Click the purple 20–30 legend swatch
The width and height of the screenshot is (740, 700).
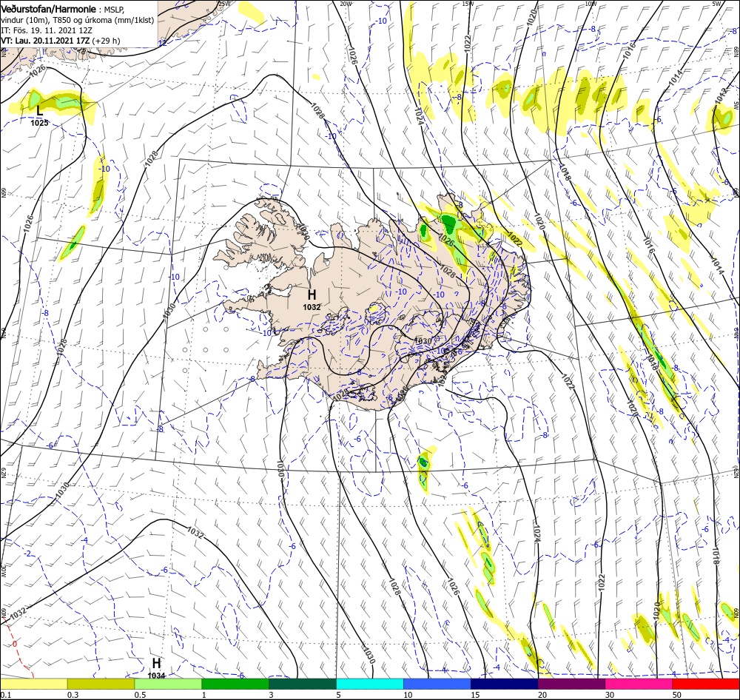571,684
